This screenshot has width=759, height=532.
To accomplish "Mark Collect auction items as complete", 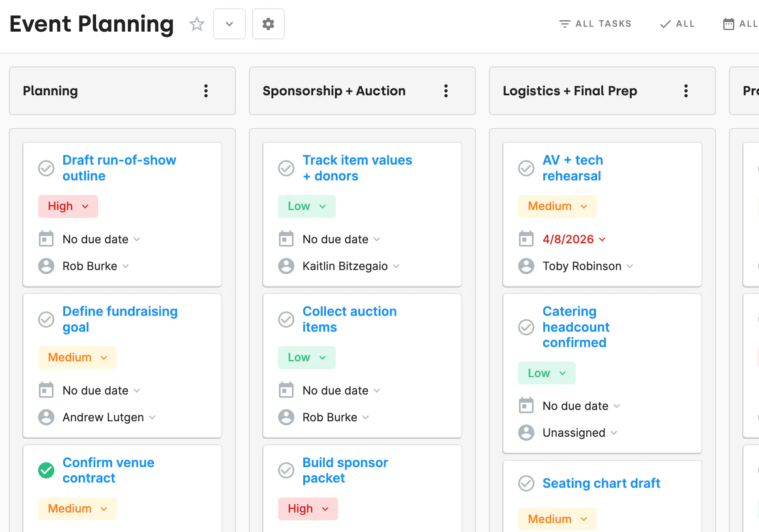I will pyautogui.click(x=286, y=319).
